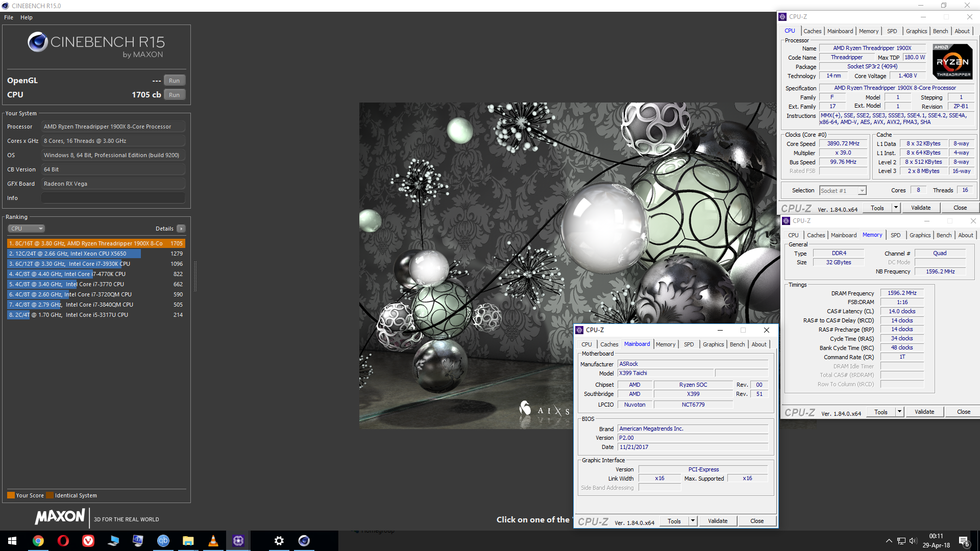The width and height of the screenshot is (980, 551).
Task: Launch Opera browser from the taskbar
Action: 63,541
